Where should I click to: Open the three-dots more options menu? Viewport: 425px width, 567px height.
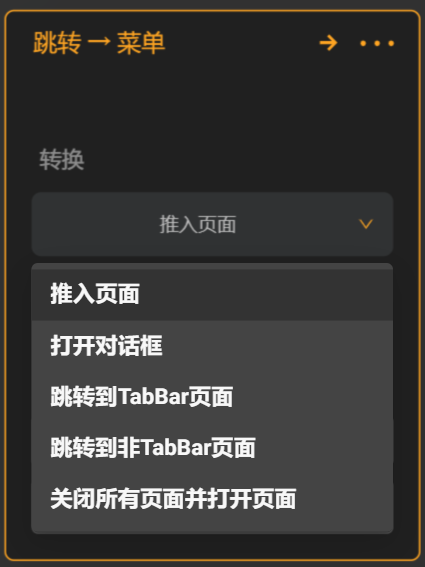(x=377, y=43)
